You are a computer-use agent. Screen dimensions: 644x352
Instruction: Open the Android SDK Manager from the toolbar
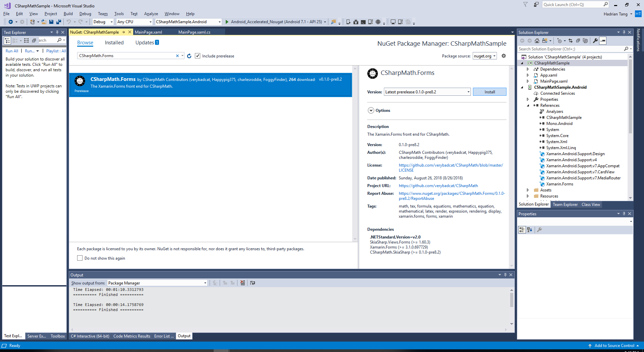tap(356, 22)
